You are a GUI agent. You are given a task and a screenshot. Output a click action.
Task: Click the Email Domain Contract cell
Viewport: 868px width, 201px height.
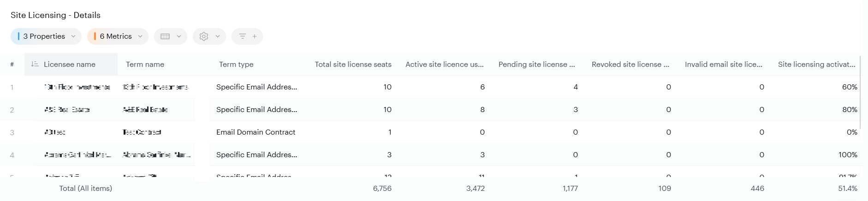[256, 132]
